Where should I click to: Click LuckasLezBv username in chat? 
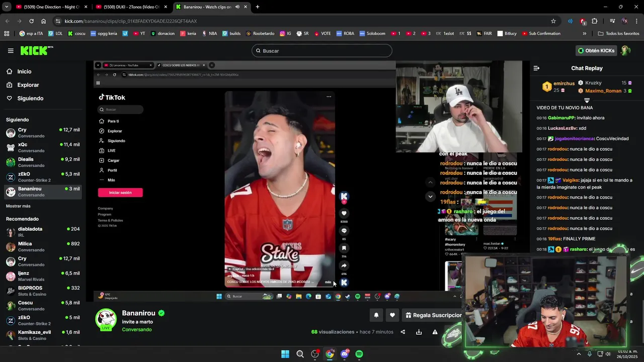point(562,128)
